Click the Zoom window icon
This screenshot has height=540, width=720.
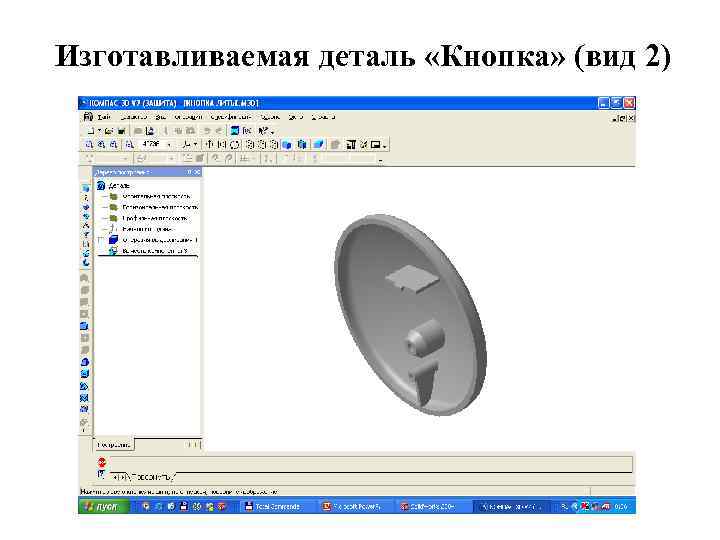(89, 145)
